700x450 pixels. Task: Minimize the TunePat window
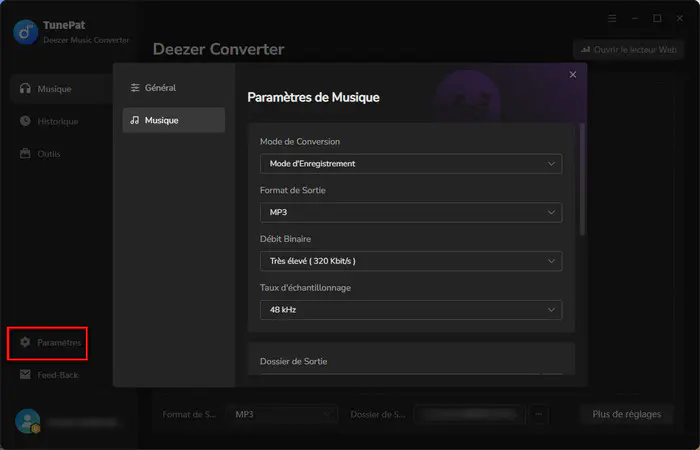(x=634, y=18)
